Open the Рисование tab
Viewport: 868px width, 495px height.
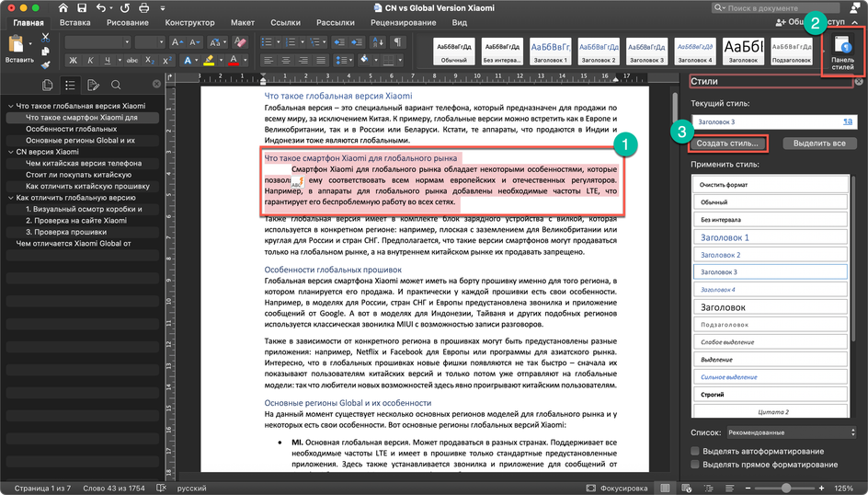click(x=128, y=23)
